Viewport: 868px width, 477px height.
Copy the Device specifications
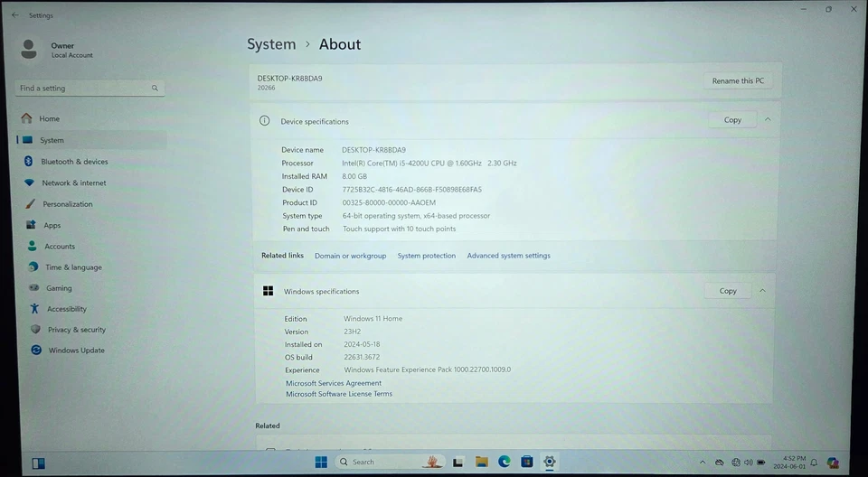(732, 120)
